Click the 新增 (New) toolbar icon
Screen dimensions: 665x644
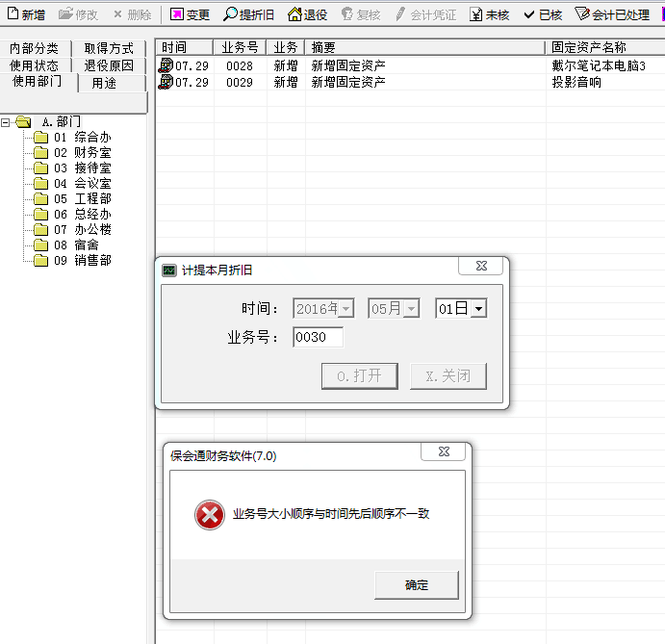[x=13, y=14]
